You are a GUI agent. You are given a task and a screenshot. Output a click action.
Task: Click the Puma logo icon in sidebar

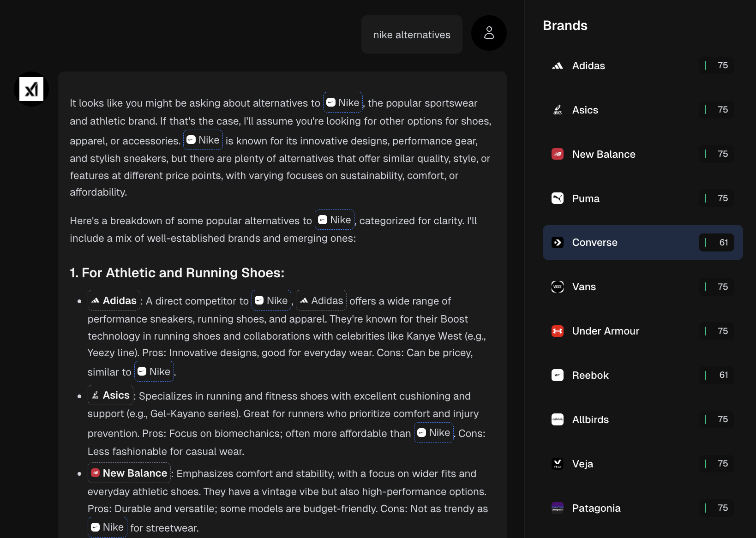tap(558, 198)
